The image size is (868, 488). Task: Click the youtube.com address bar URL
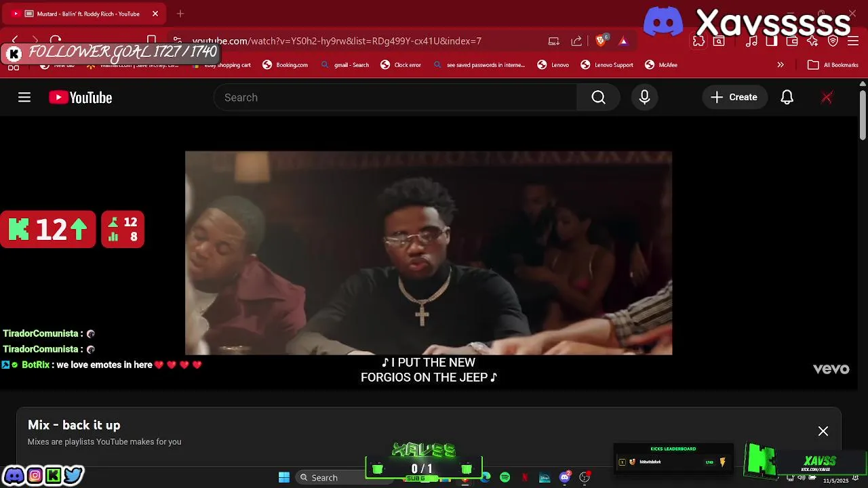point(337,41)
